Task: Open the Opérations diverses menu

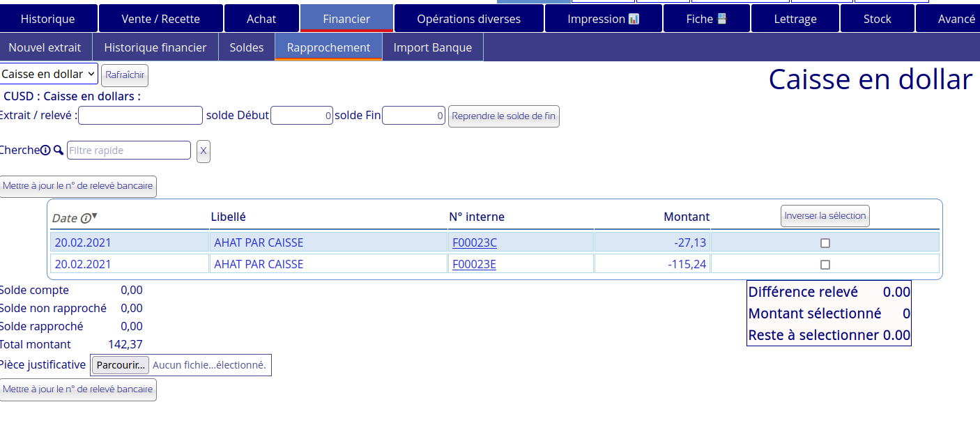Action: click(468, 19)
